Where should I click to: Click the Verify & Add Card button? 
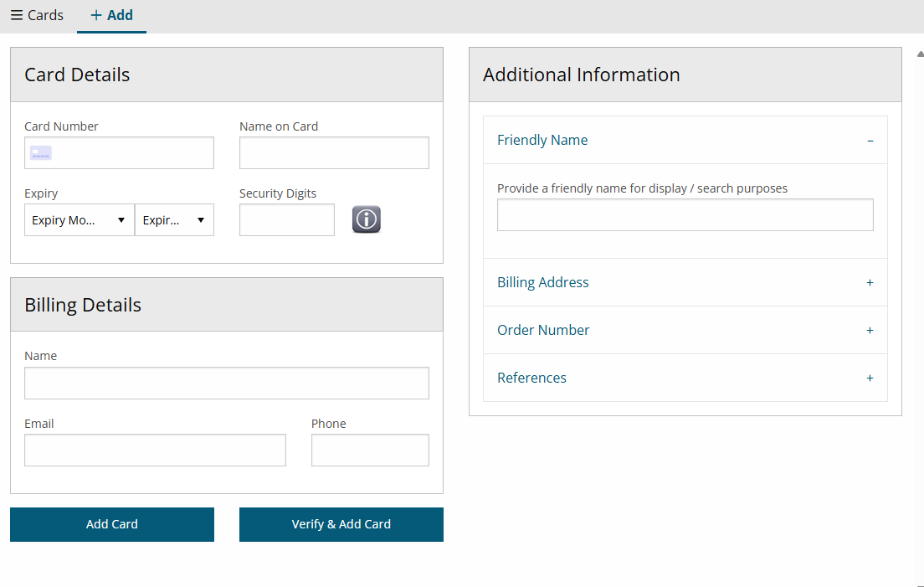pyautogui.click(x=341, y=524)
